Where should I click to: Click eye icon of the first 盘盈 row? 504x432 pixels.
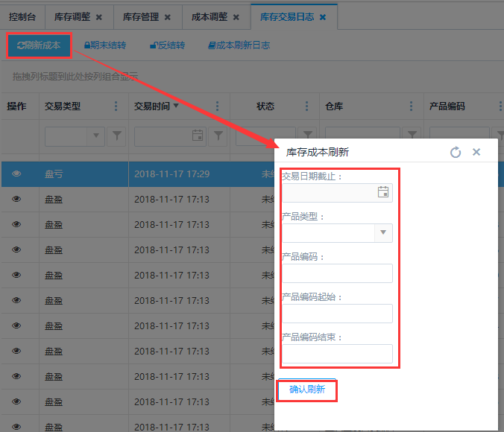16,200
